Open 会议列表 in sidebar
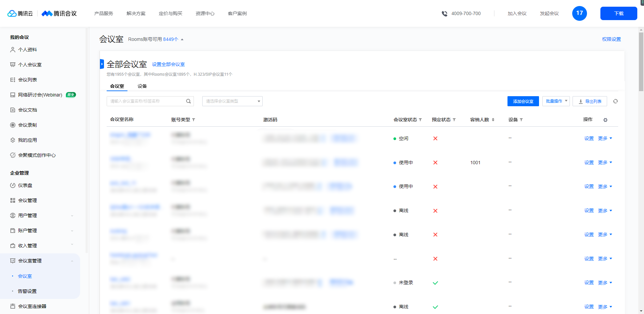This screenshot has width=644, height=314. click(x=28, y=80)
